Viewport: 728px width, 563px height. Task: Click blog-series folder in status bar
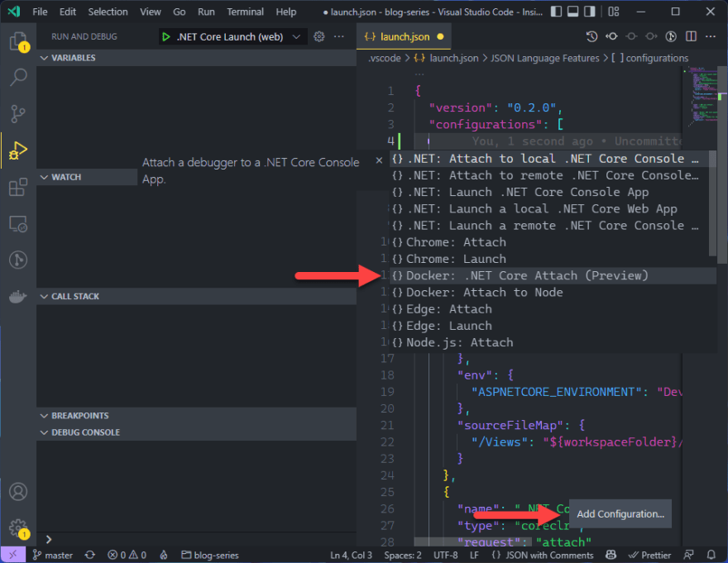[210, 555]
